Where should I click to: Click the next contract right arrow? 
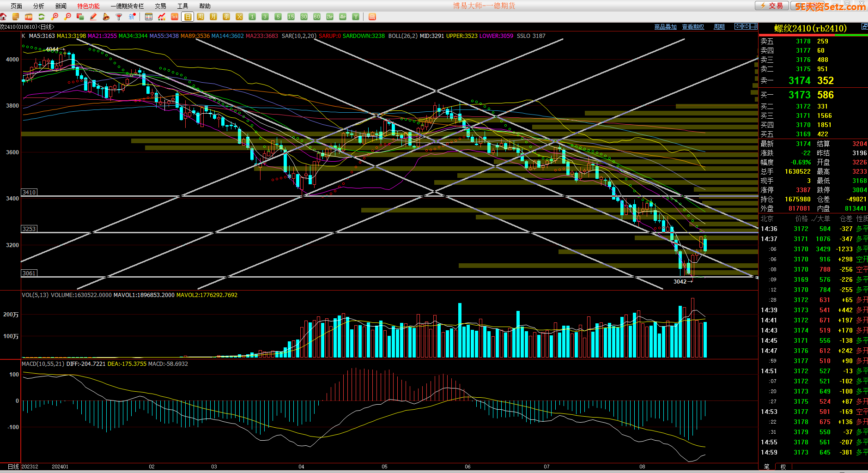[x=746, y=26]
